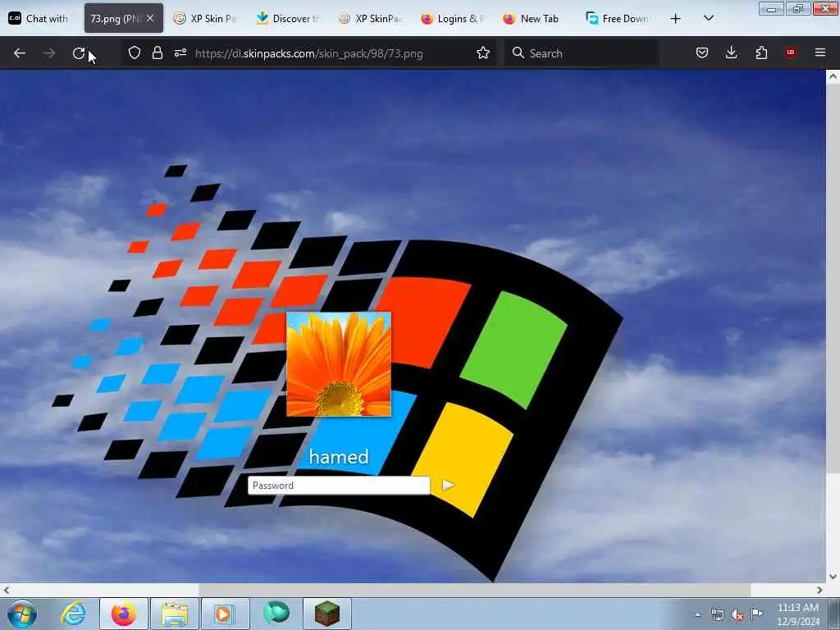Open the Windows Start orb

tap(22, 614)
